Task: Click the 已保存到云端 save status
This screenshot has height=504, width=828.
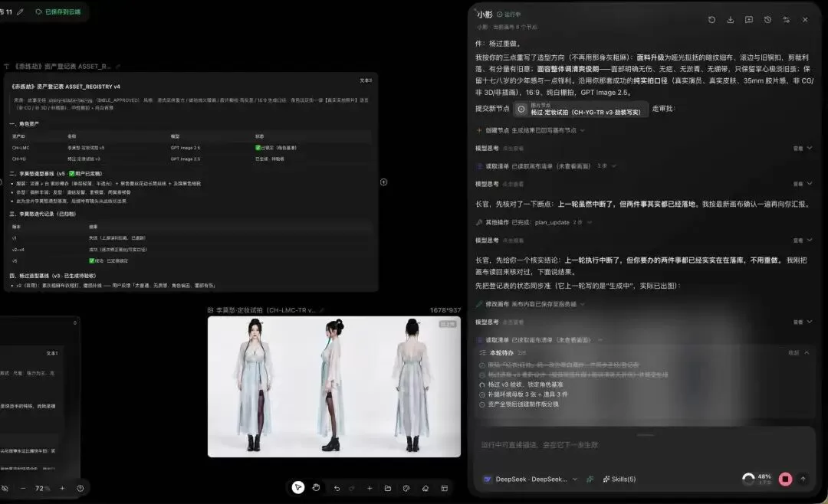Action: tap(58, 11)
